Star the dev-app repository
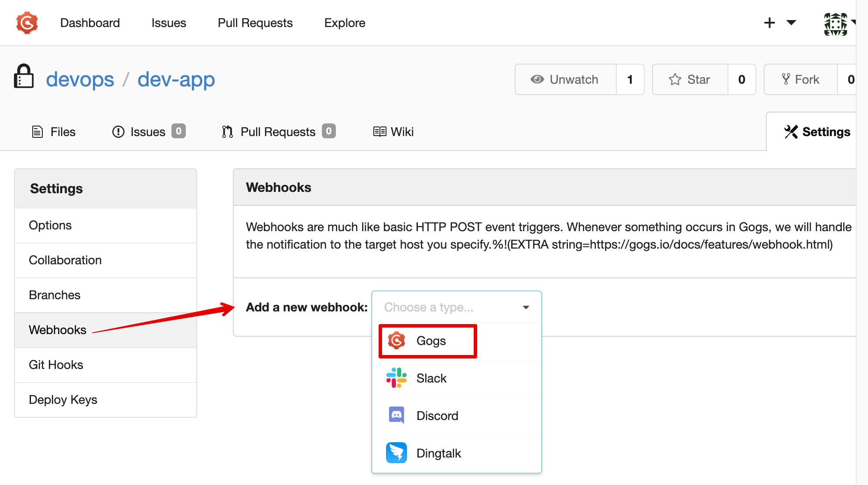The image size is (868, 485). click(690, 79)
